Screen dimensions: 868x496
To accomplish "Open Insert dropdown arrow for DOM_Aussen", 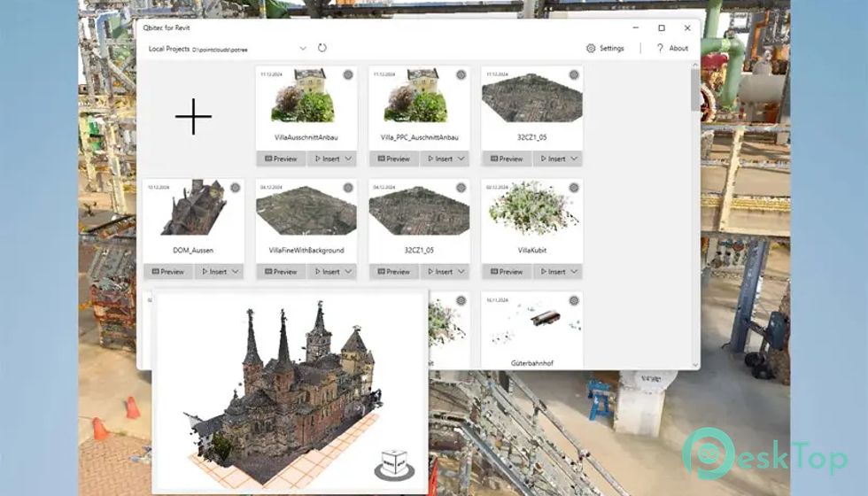I will [x=236, y=272].
